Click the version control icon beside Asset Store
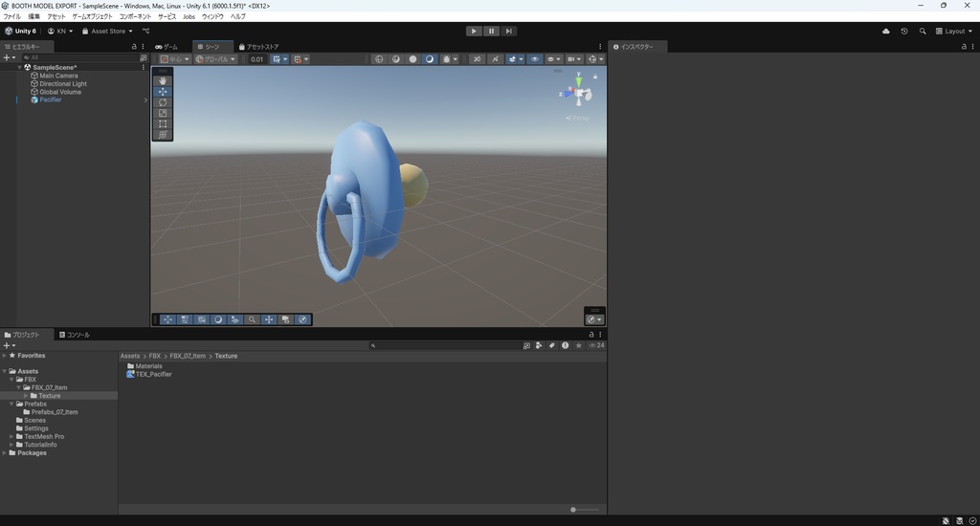The image size is (980, 526). point(145,31)
